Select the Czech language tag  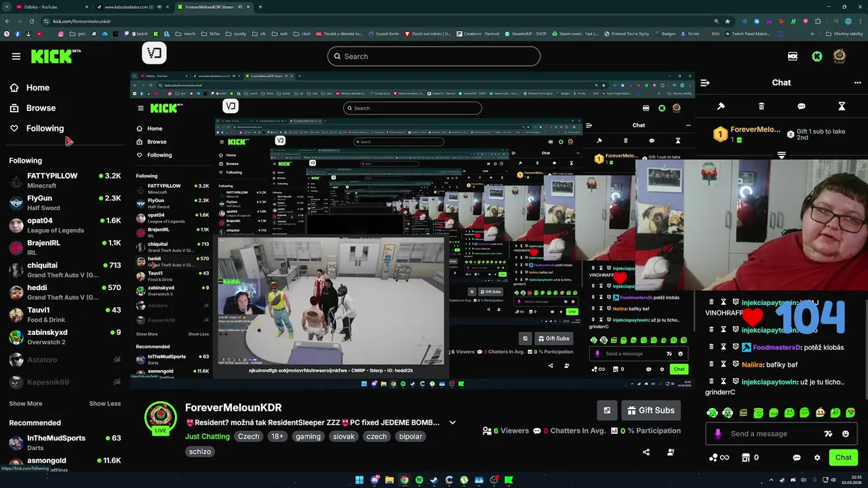pyautogui.click(x=248, y=436)
